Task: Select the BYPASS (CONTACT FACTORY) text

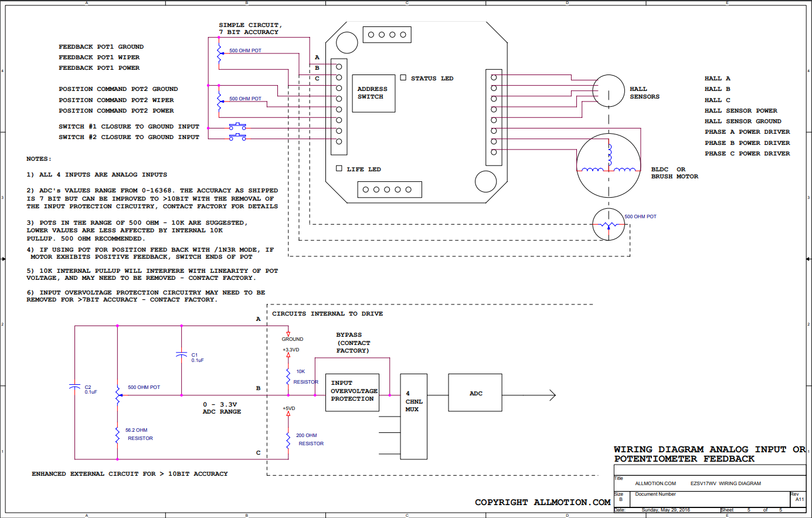Action: [x=353, y=343]
